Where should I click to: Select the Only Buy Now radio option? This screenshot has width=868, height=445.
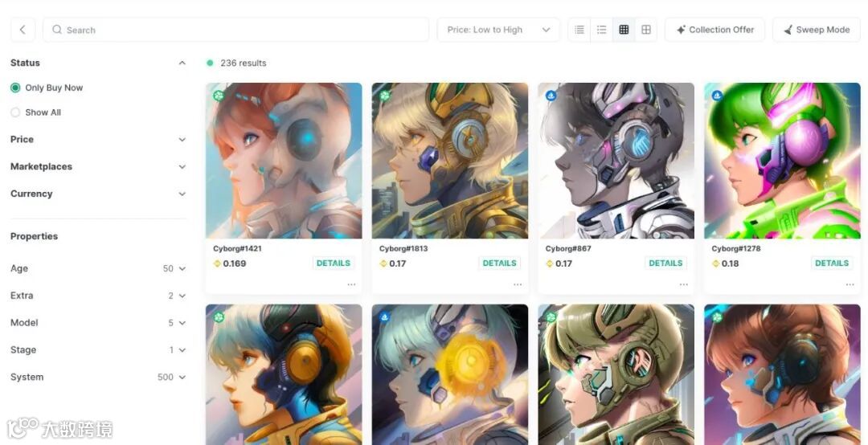click(x=47, y=88)
